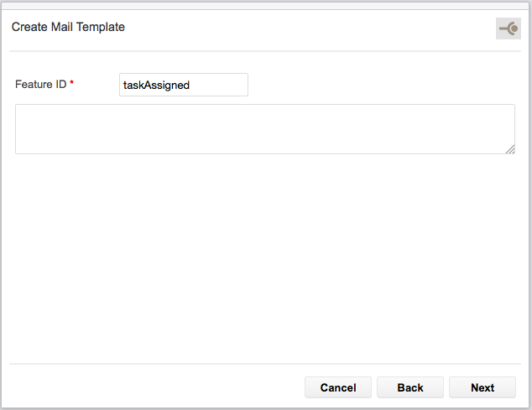Click inside the Feature ID text field
Screen dimensions: 532x410
tap(184, 85)
